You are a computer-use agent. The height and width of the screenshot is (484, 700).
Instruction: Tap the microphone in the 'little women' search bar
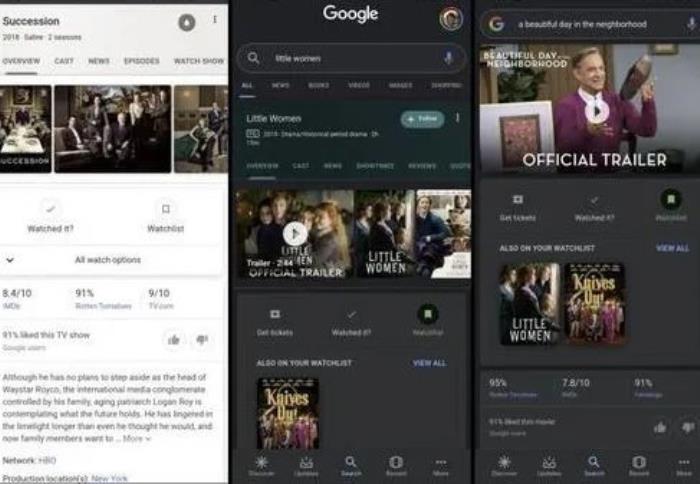[x=447, y=59]
